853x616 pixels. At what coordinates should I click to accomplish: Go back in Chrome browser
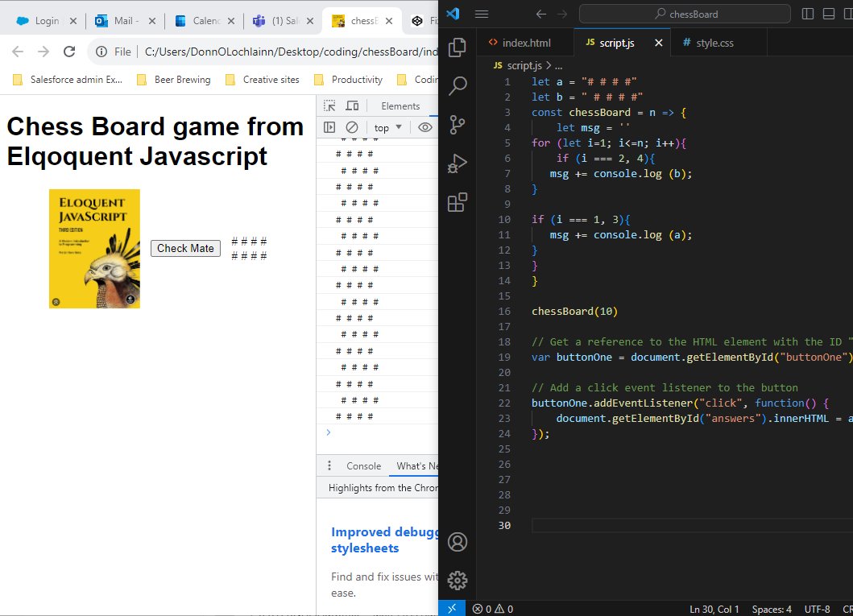18,52
